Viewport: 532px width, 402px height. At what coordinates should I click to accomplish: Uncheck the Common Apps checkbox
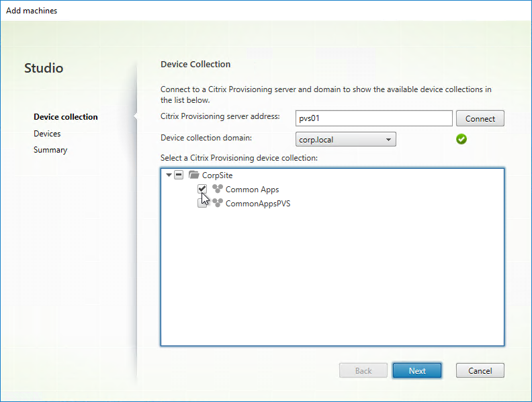(202, 189)
